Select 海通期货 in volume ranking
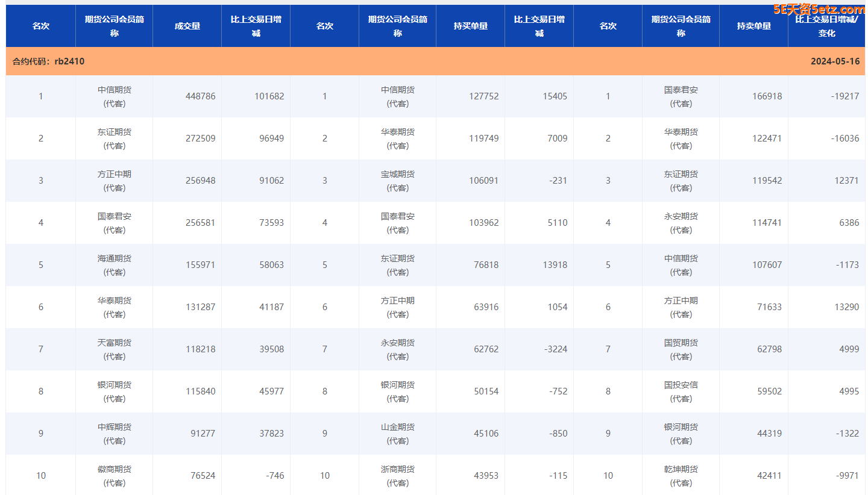Screen dimensions: 868x495 115,258
